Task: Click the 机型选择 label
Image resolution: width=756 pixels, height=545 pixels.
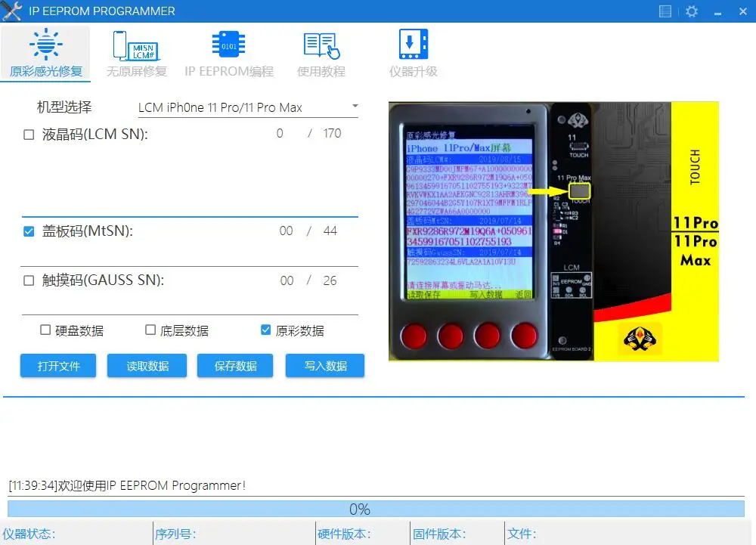Action: coord(64,107)
